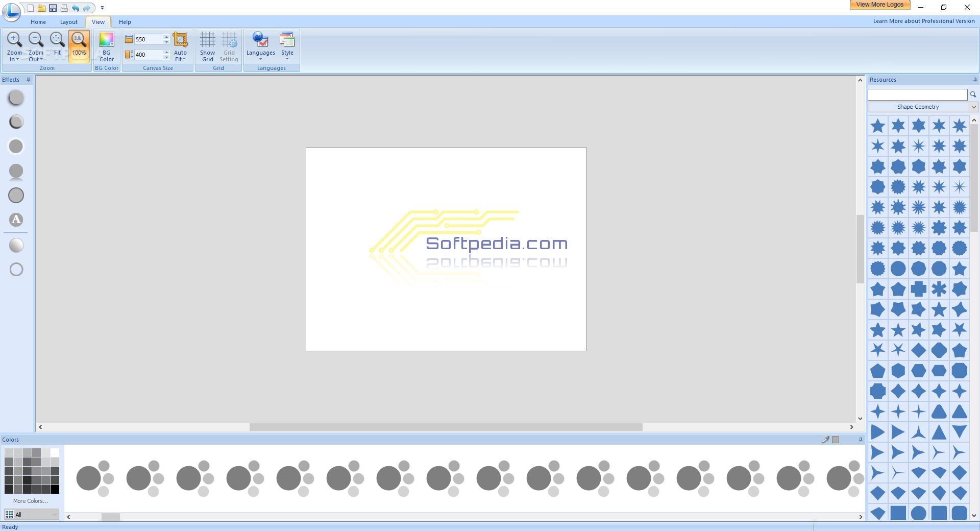The width and height of the screenshot is (980, 531).
Task: Switch to the Layout tab
Action: [69, 22]
